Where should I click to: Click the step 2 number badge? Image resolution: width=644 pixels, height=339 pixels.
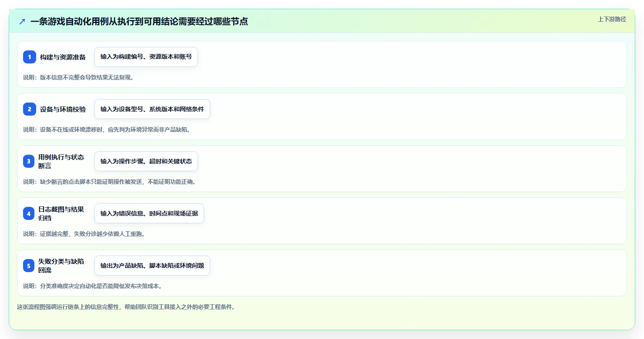point(30,109)
